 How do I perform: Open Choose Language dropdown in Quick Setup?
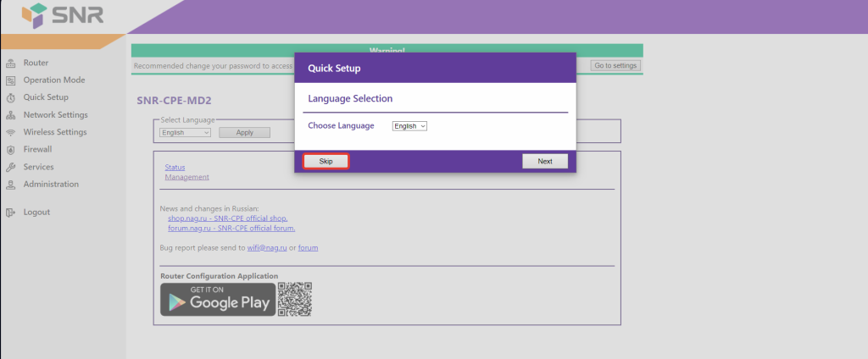point(409,126)
